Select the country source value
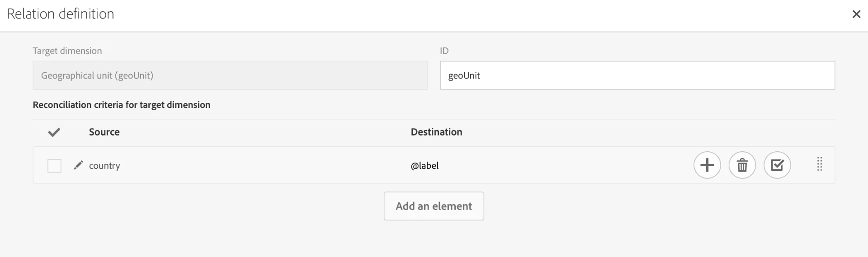868x257 pixels. point(104,166)
